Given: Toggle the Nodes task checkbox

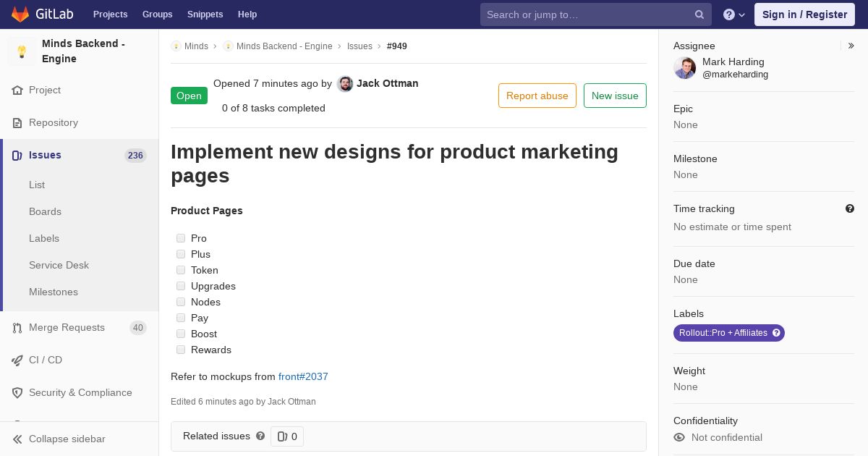Looking at the screenshot, I should (x=181, y=302).
